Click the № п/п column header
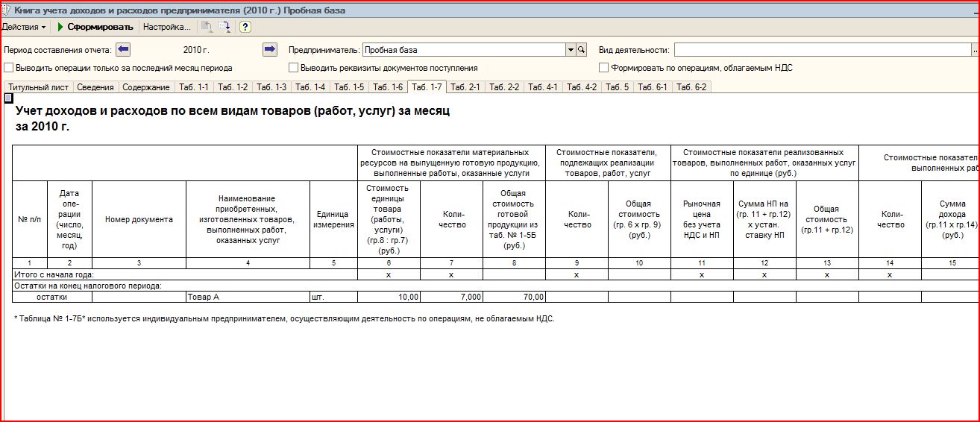Screen dimensions: 980x422 (30, 219)
